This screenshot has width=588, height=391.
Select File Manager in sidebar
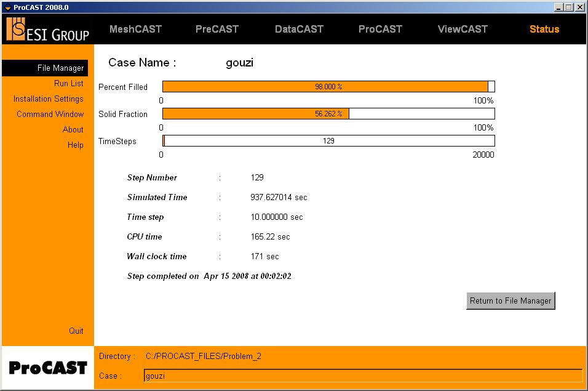coord(45,68)
